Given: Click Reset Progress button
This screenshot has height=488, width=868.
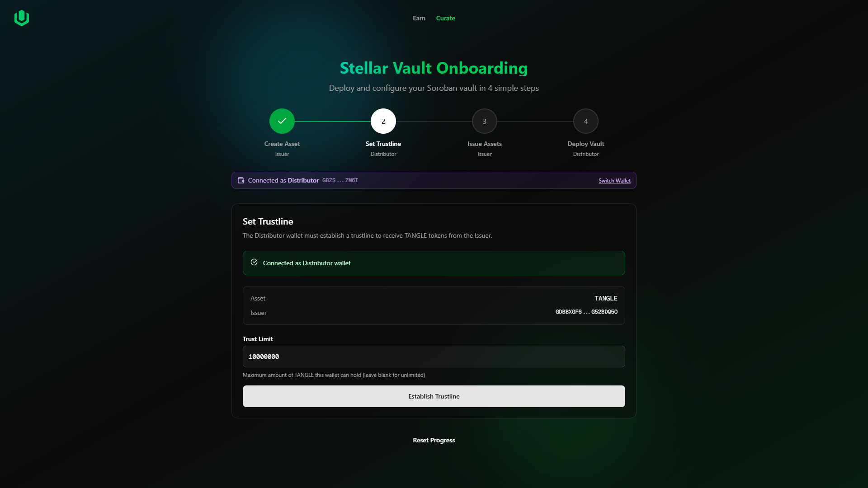Looking at the screenshot, I should coord(434,440).
